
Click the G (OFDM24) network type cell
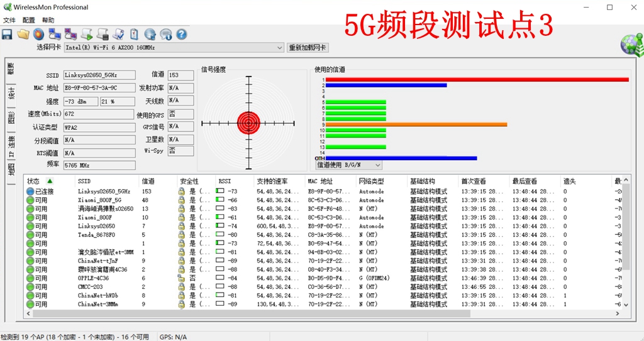[374, 278]
